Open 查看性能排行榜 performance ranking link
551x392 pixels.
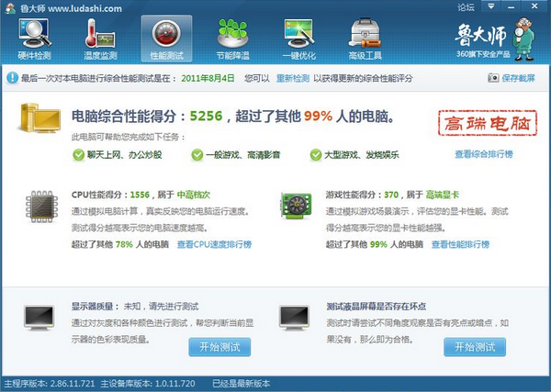[x=460, y=244]
